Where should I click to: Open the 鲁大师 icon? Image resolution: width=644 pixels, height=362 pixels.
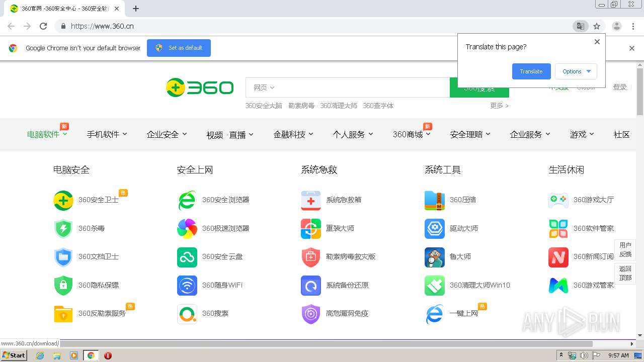point(435,257)
